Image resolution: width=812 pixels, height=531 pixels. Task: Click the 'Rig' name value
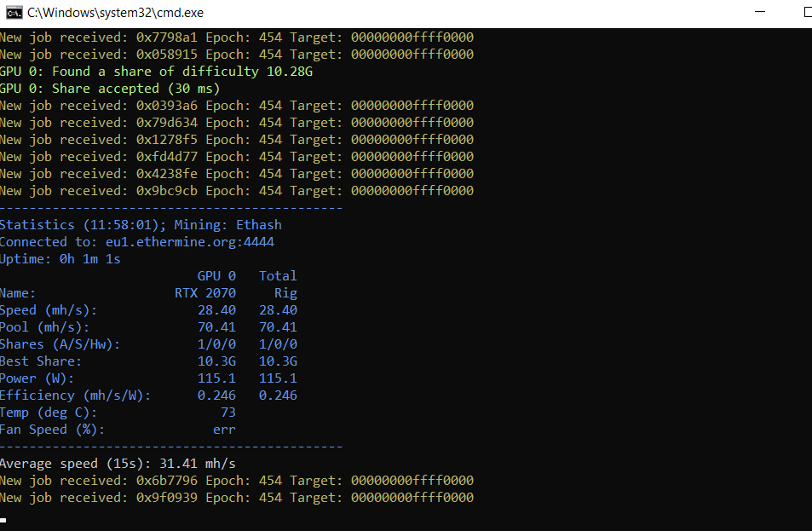coord(285,293)
